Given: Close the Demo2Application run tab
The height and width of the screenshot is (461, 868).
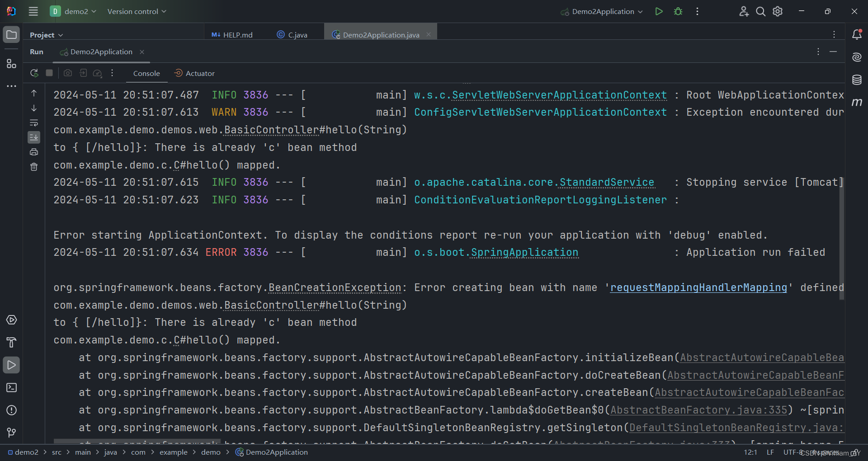Looking at the screenshot, I should 142,52.
